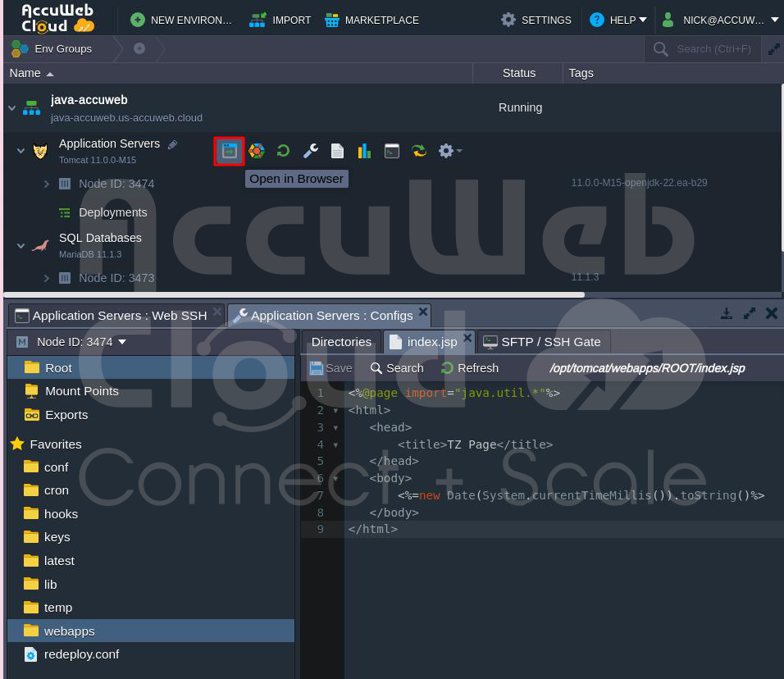Redeploy containers using the recycle arrows icon

[418, 151]
